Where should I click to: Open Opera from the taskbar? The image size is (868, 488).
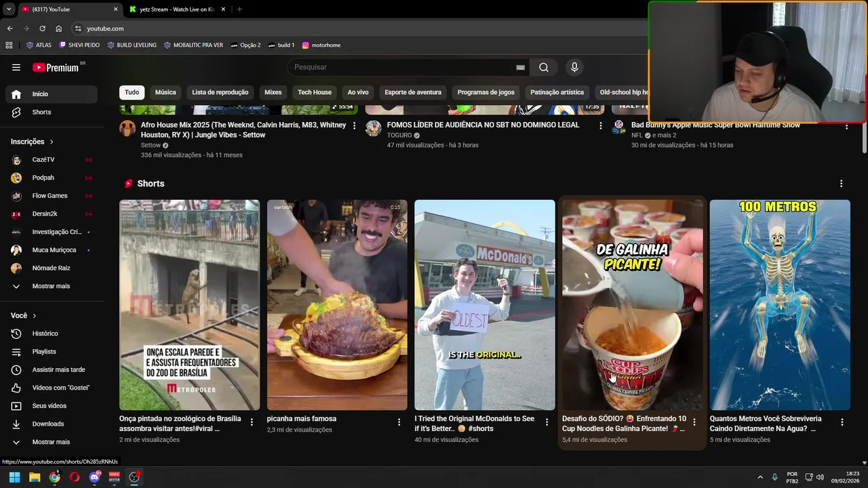pyautogui.click(x=75, y=477)
